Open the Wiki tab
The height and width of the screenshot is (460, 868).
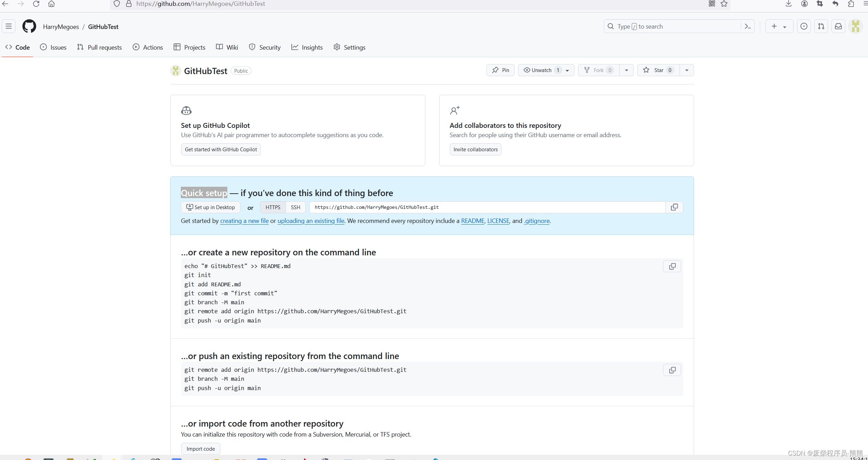[227, 47]
